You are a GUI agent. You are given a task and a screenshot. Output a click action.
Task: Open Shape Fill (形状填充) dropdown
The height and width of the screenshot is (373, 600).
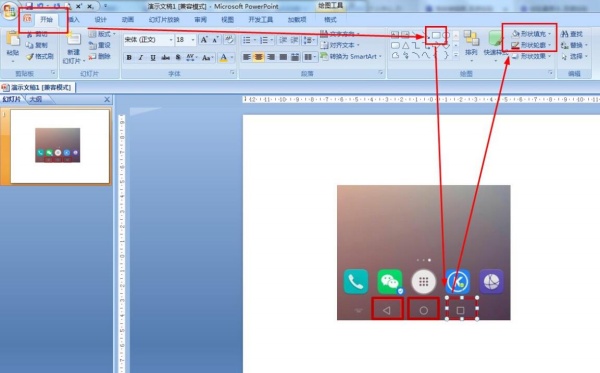click(532, 34)
